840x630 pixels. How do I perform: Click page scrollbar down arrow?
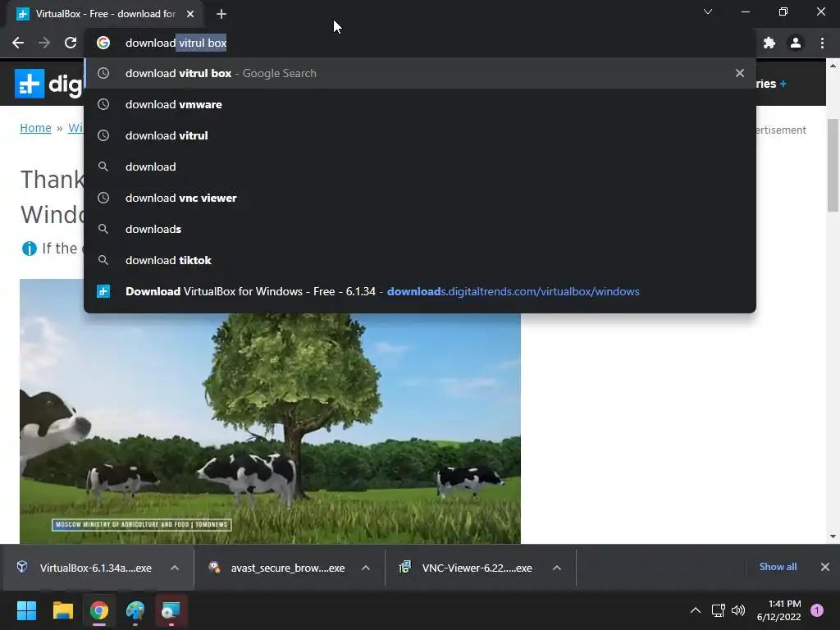tap(833, 536)
